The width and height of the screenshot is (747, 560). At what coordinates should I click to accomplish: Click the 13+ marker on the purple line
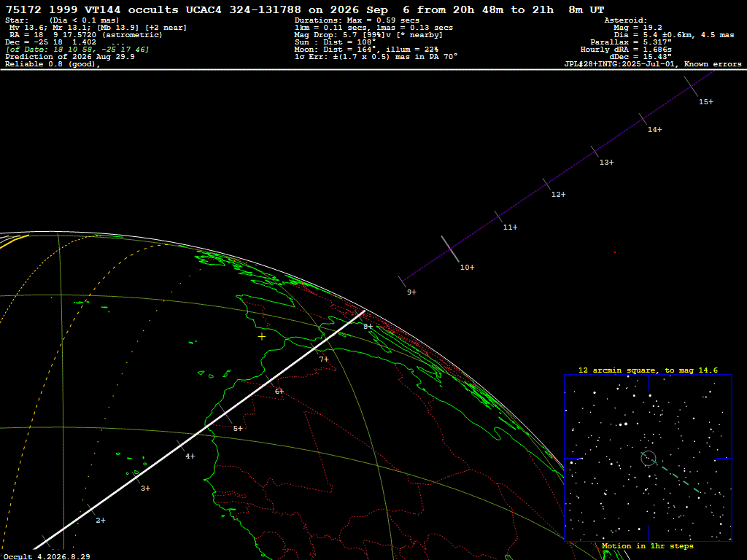(x=606, y=163)
